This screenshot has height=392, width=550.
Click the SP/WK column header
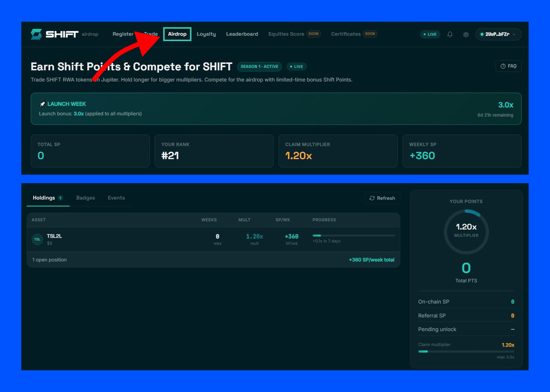pyautogui.click(x=283, y=220)
